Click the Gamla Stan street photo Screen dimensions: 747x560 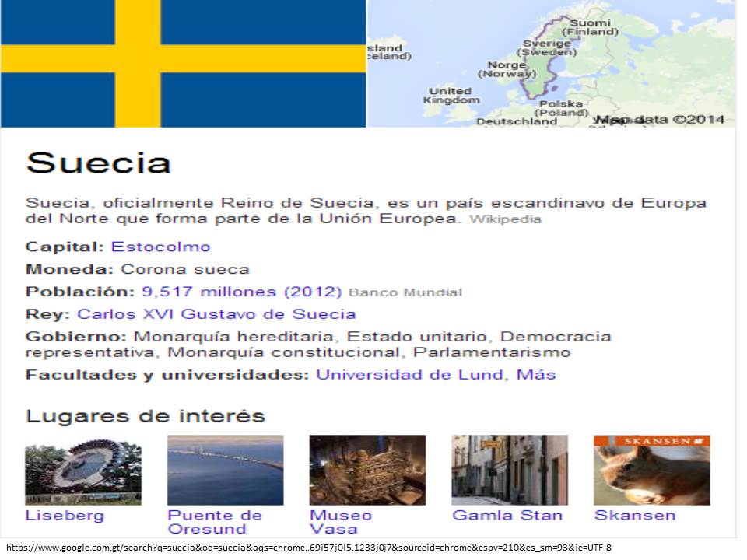[x=510, y=470]
